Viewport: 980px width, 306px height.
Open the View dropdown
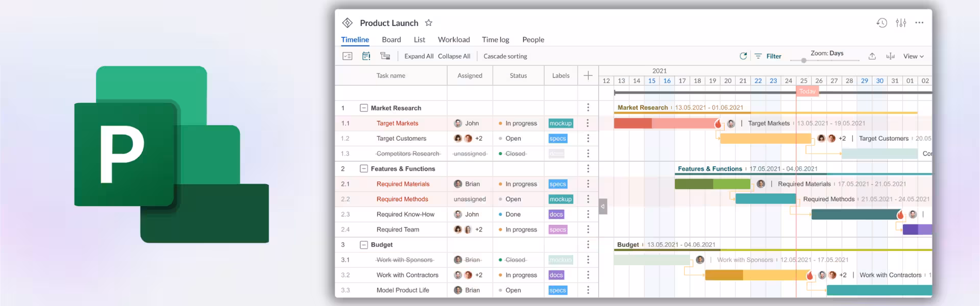point(914,56)
